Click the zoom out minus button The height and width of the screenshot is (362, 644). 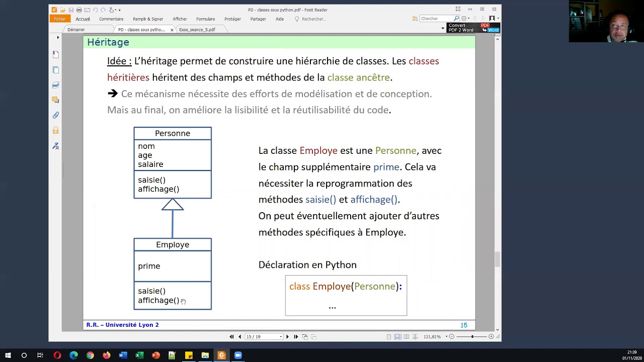[452, 337]
